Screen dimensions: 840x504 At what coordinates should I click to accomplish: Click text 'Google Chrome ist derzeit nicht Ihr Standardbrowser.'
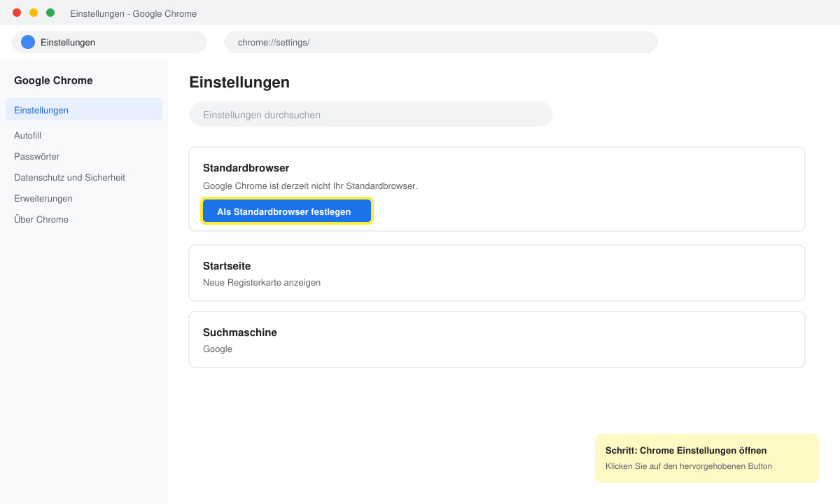(x=310, y=186)
